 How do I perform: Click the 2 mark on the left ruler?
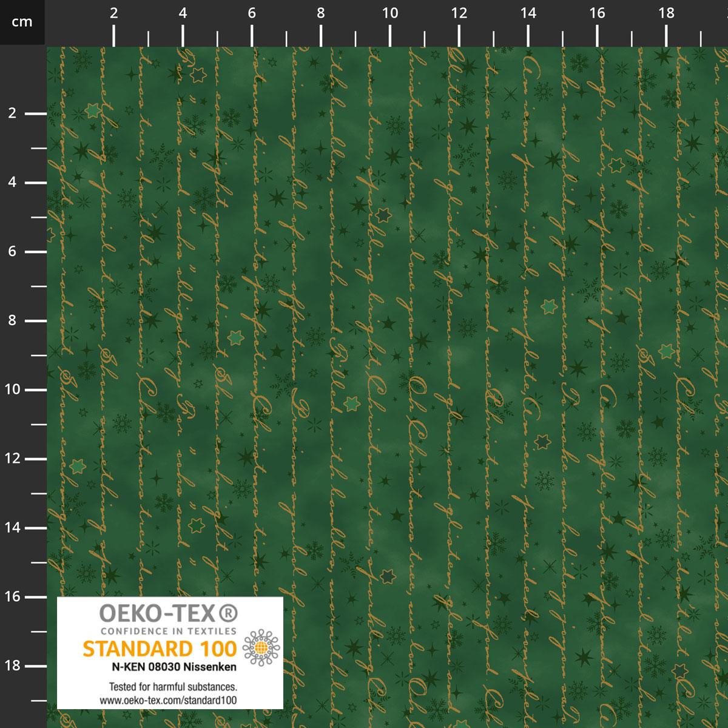[x=13, y=113]
